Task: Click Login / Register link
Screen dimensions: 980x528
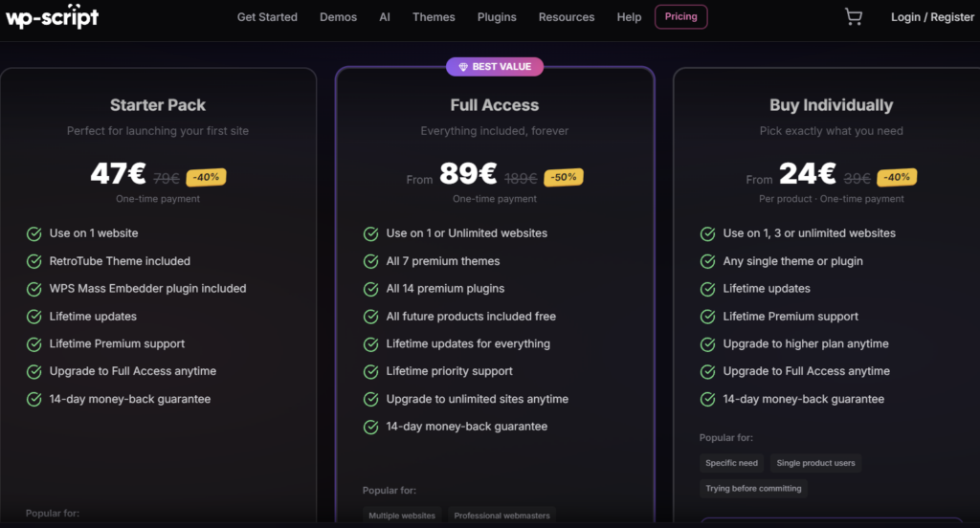Action: pos(932,17)
